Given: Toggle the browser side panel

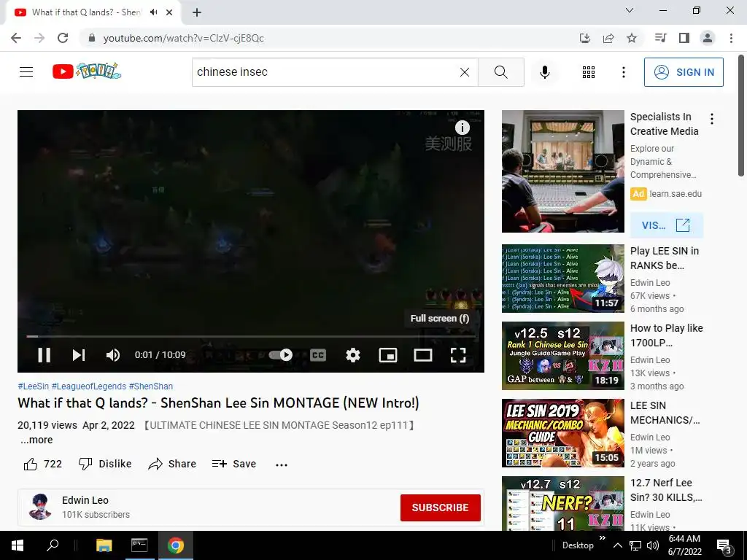Looking at the screenshot, I should (684, 38).
